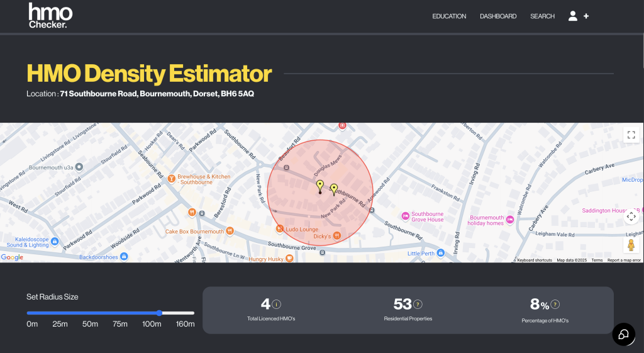Image resolution: width=644 pixels, height=353 pixels.
Task: Click help icon beside Percentage of HMO's
Action: [x=555, y=305]
